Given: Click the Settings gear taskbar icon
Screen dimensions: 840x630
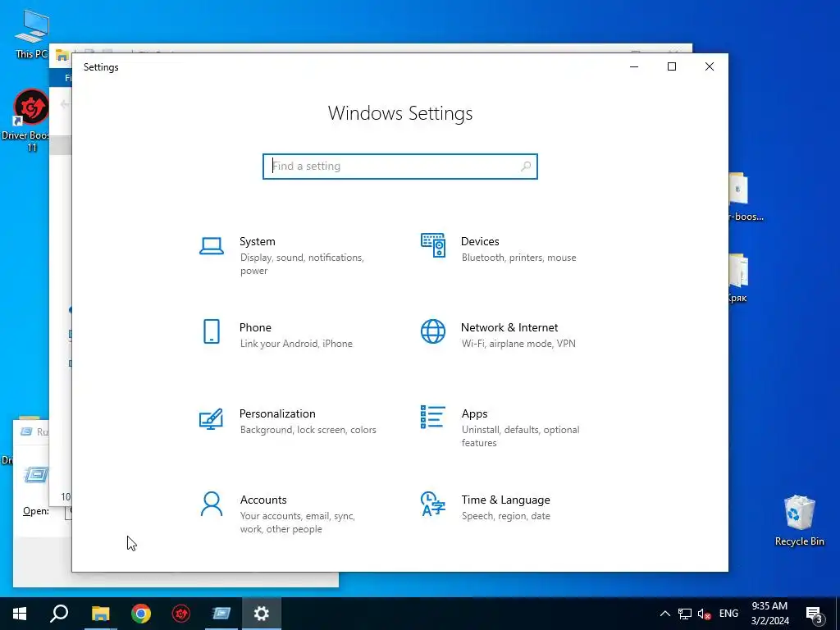Looking at the screenshot, I should pos(262,614).
